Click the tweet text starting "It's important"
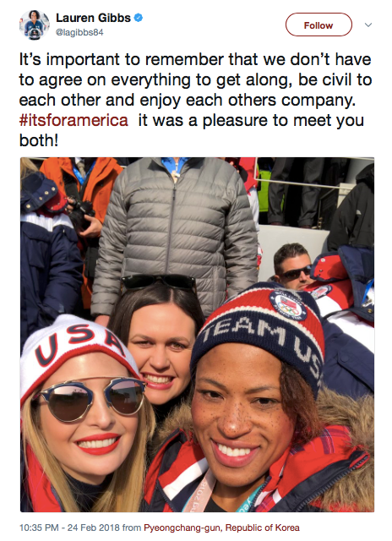 pos(195,100)
